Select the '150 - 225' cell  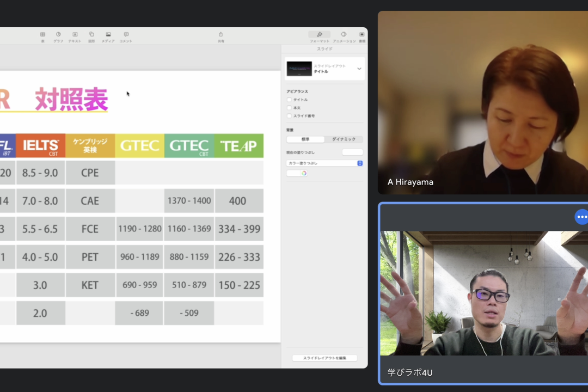pos(239,285)
